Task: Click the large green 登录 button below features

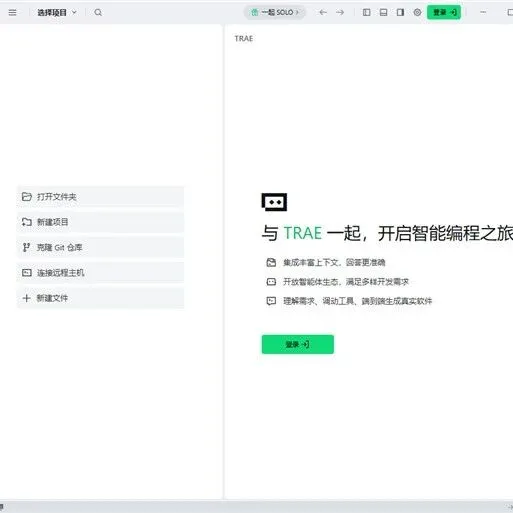Action: point(298,344)
